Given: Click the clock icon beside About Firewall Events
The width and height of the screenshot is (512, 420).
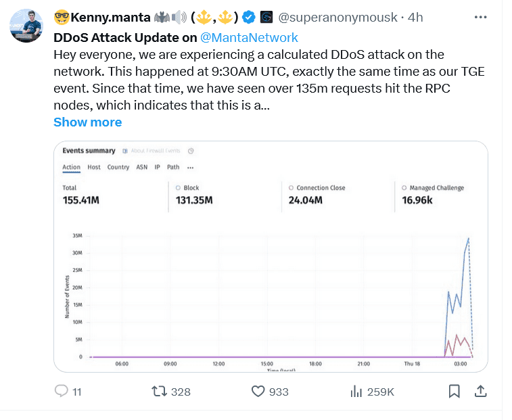Looking at the screenshot, I should point(191,151).
